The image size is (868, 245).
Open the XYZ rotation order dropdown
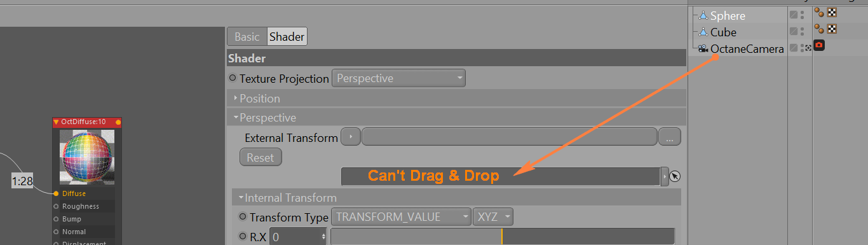[493, 217]
